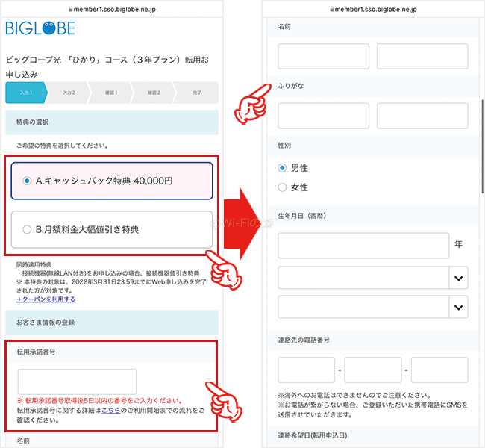This screenshot has height=448, width=485.
Task: Click the 確認2 step tab
Action: (x=154, y=93)
